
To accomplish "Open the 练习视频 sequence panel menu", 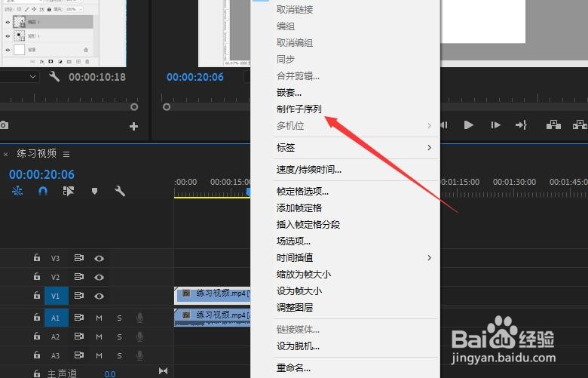I will [x=66, y=154].
